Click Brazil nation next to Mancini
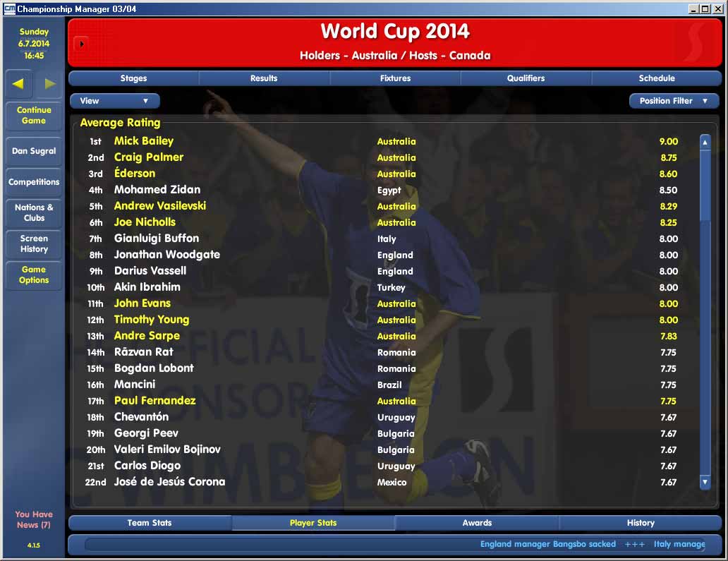 click(x=389, y=385)
